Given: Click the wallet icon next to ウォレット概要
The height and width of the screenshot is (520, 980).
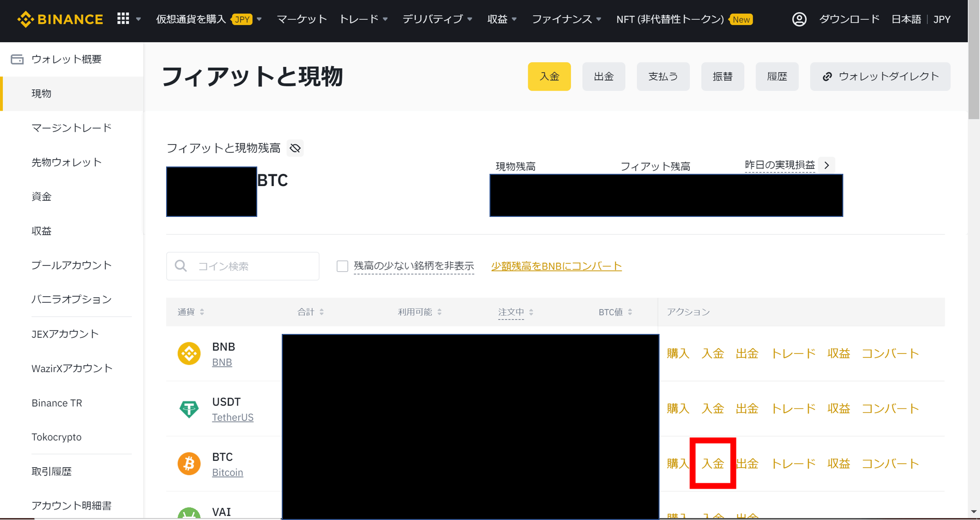Looking at the screenshot, I should (18, 59).
